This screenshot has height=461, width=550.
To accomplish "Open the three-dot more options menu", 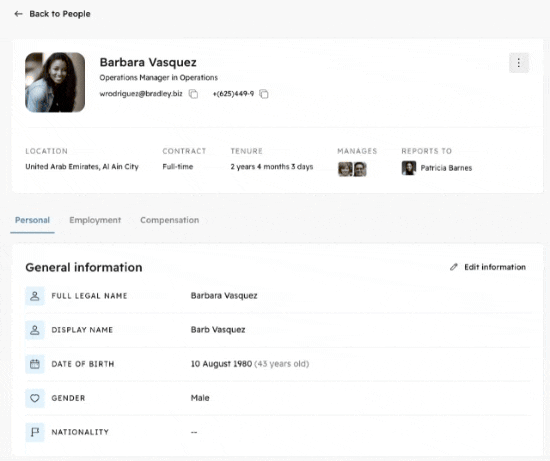I will point(518,63).
